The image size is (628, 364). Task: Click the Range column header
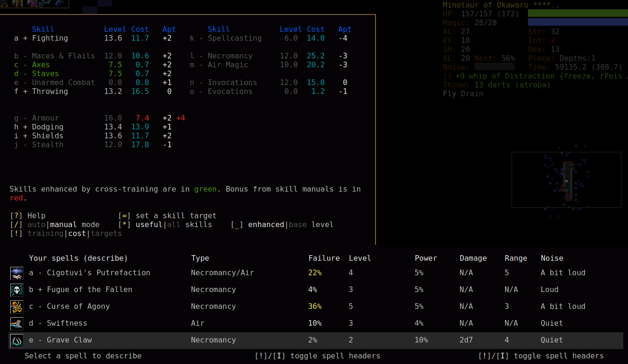(x=516, y=258)
